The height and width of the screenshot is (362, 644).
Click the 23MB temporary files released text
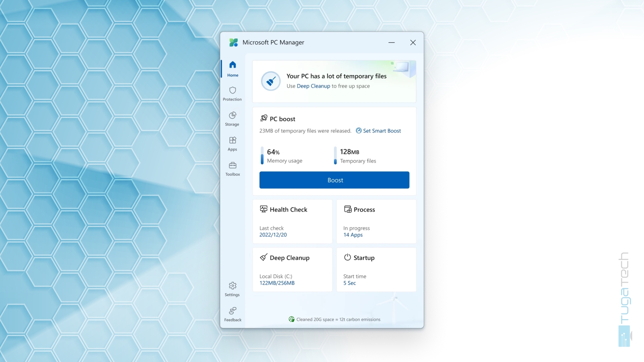(x=305, y=131)
